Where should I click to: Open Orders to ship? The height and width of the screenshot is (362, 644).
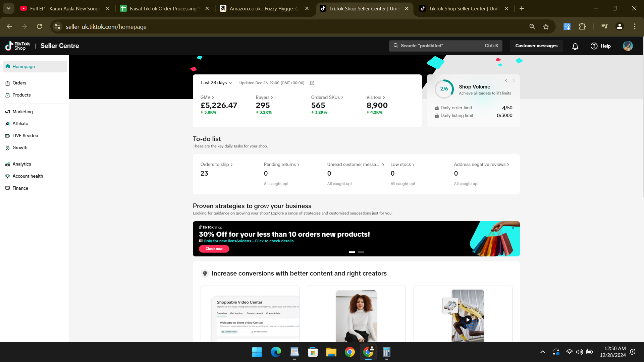point(216,165)
